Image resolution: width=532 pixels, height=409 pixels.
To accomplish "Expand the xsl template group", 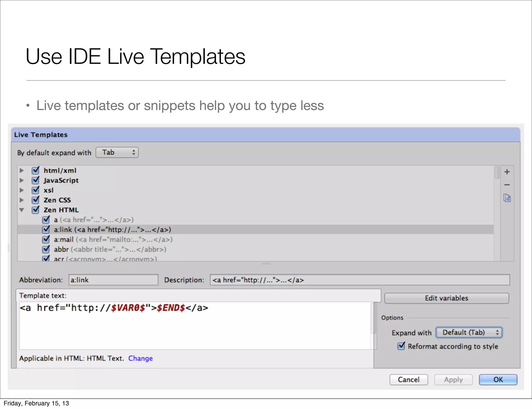I will pyautogui.click(x=22, y=190).
